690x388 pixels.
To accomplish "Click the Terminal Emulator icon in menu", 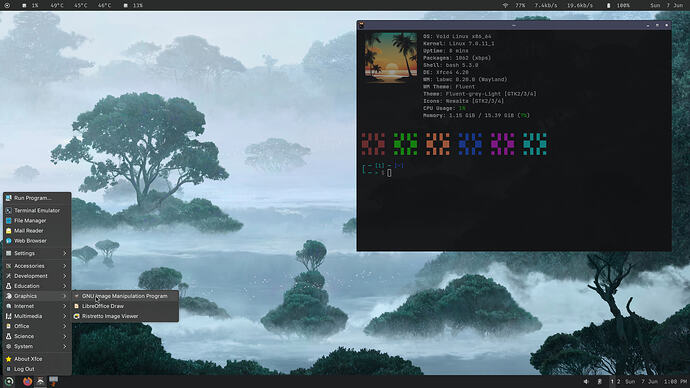I will (8, 210).
